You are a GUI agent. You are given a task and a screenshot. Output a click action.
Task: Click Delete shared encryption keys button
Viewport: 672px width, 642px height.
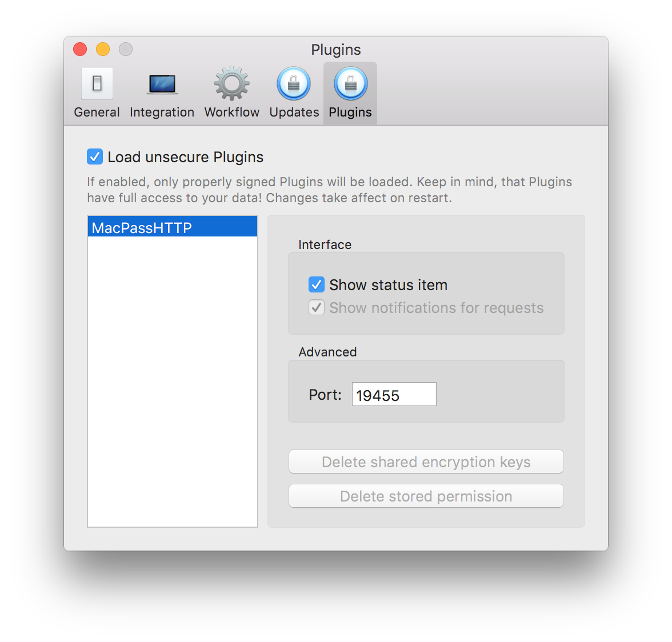tap(426, 462)
